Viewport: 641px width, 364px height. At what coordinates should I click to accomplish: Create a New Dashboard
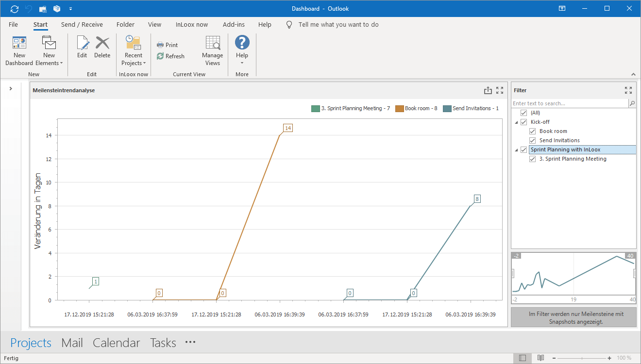tap(19, 51)
